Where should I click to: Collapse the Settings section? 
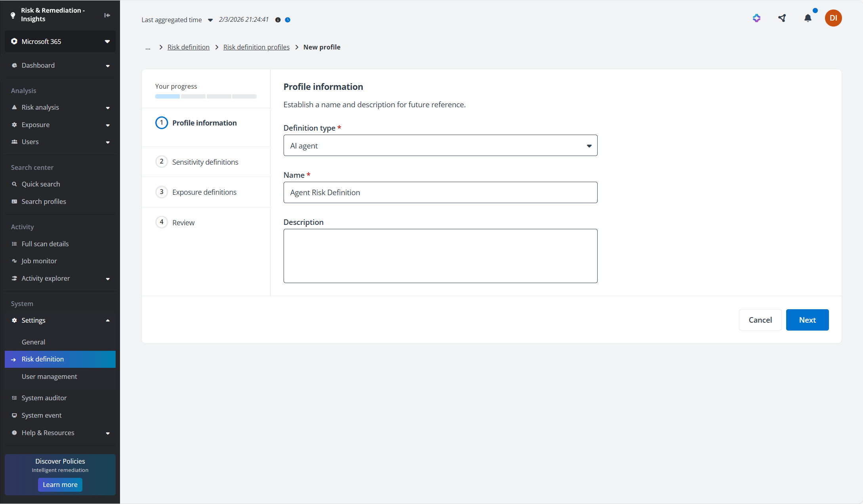[x=107, y=320]
